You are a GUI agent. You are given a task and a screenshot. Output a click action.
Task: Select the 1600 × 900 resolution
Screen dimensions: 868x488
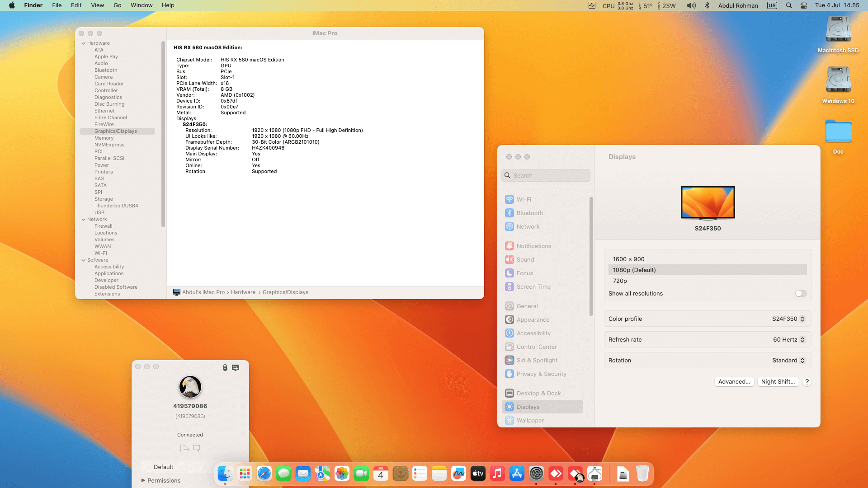tap(629, 259)
